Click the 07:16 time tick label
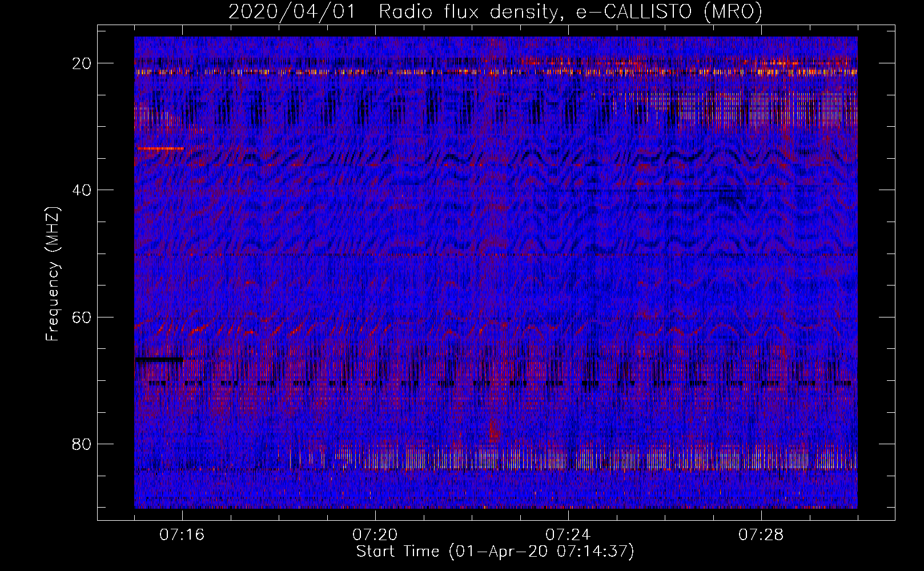 (x=182, y=535)
